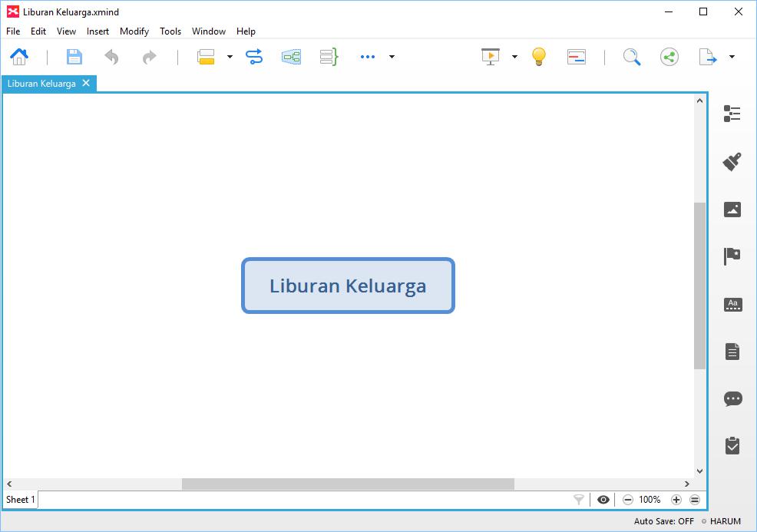Screen dimensions: 757x532
Task: Open the Notes panel
Action: pos(732,352)
